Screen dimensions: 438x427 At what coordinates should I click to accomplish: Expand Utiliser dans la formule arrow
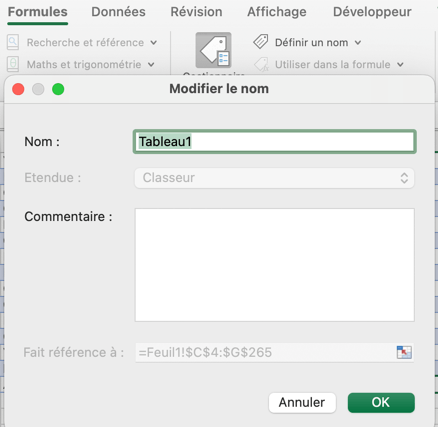click(400, 65)
